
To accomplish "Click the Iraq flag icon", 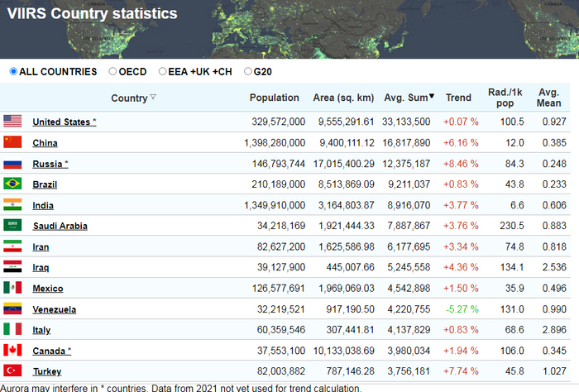I will click(12, 266).
